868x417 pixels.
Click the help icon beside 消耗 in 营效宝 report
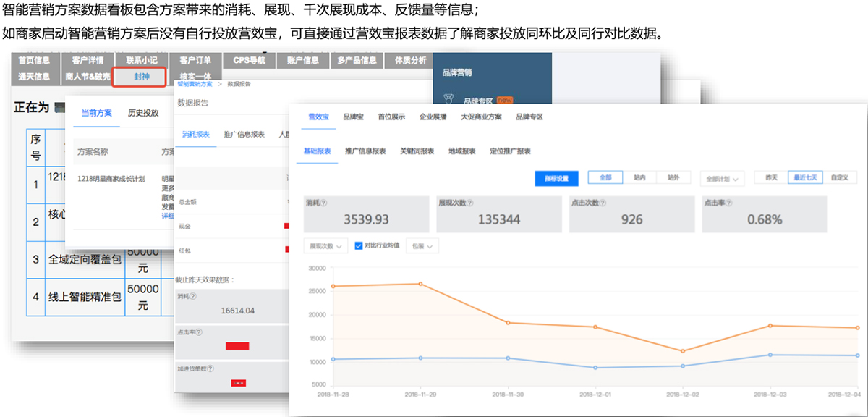(324, 203)
